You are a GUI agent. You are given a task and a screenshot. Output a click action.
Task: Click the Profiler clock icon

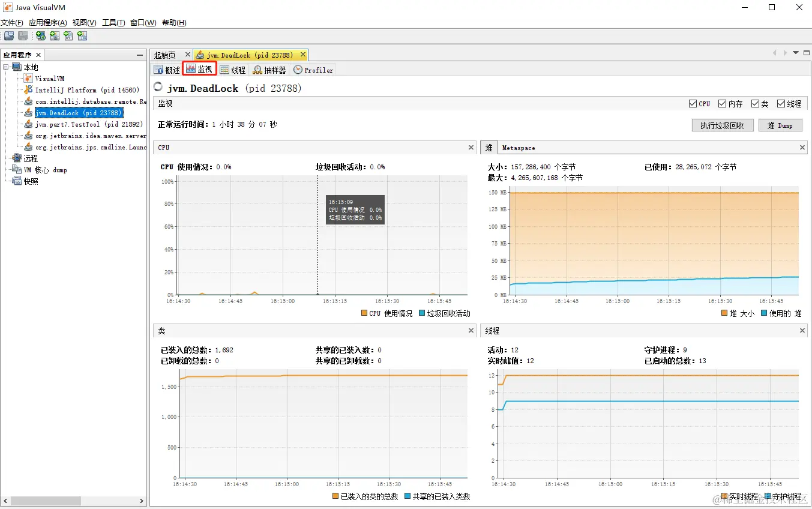(x=298, y=70)
